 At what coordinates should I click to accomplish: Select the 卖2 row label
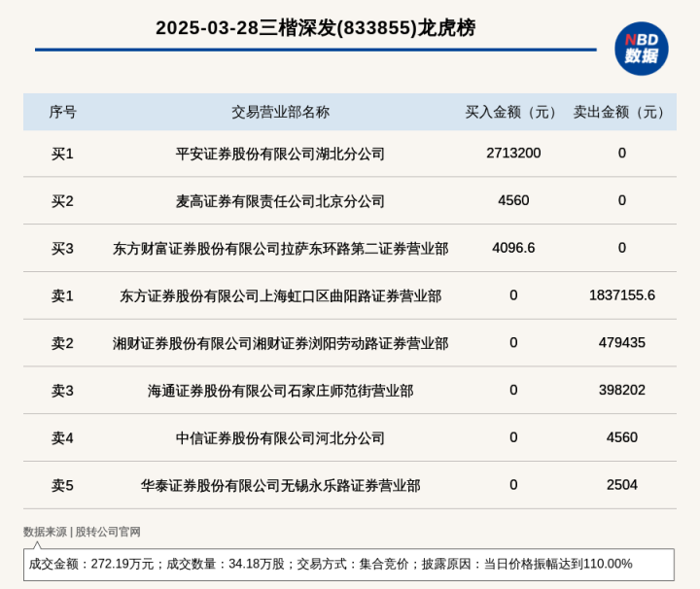point(62,344)
